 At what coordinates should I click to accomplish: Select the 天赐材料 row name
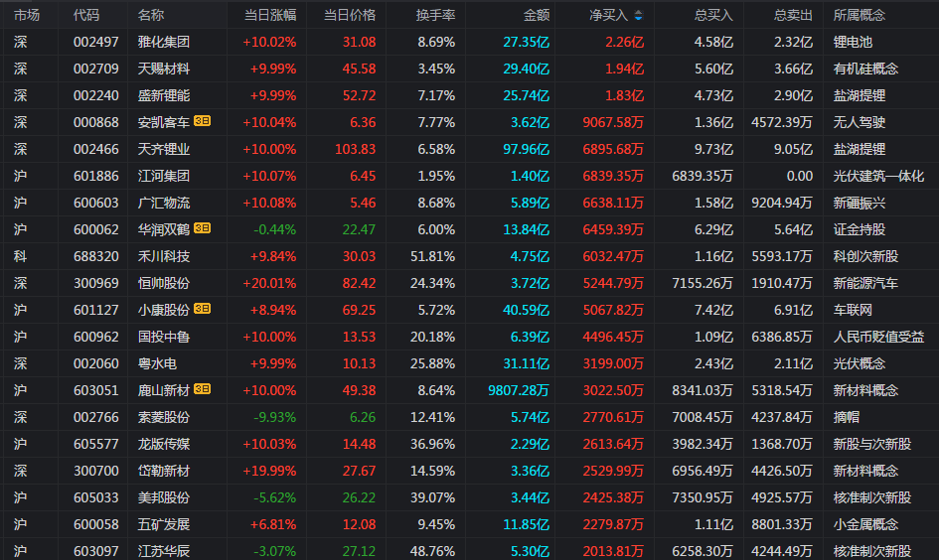164,69
